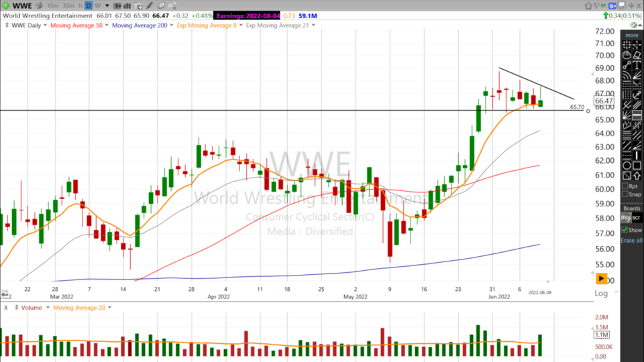644x362 pixels.
Task: Enable the Snap checkbox
Action: pyautogui.click(x=625, y=194)
